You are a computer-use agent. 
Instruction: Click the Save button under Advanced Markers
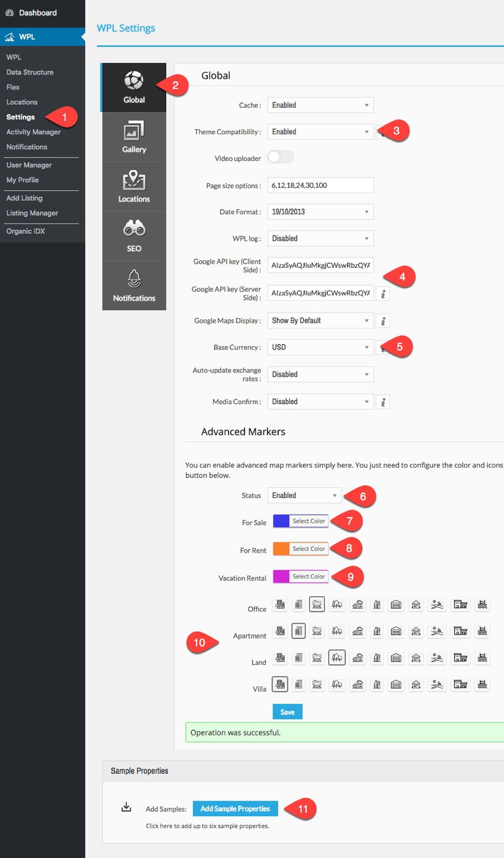287,711
